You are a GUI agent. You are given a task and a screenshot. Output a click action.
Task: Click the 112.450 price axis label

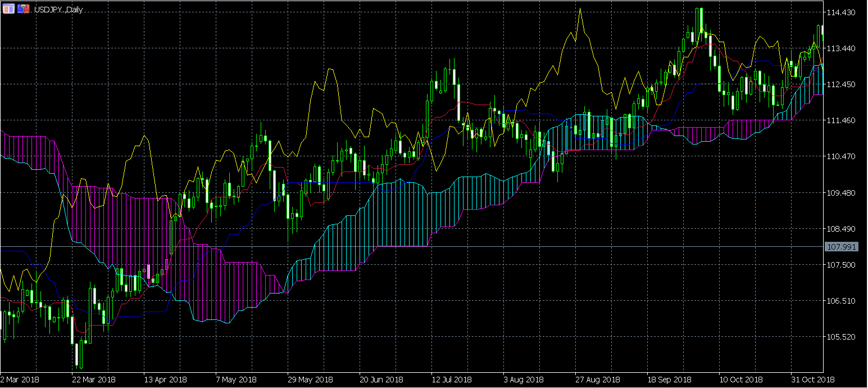[841, 84]
